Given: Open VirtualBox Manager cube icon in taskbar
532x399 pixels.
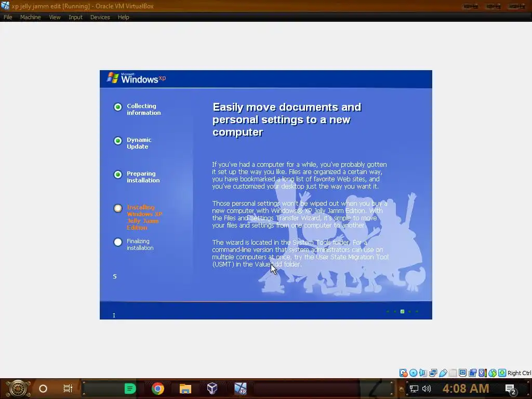Looking at the screenshot, I should pyautogui.click(x=212, y=389).
